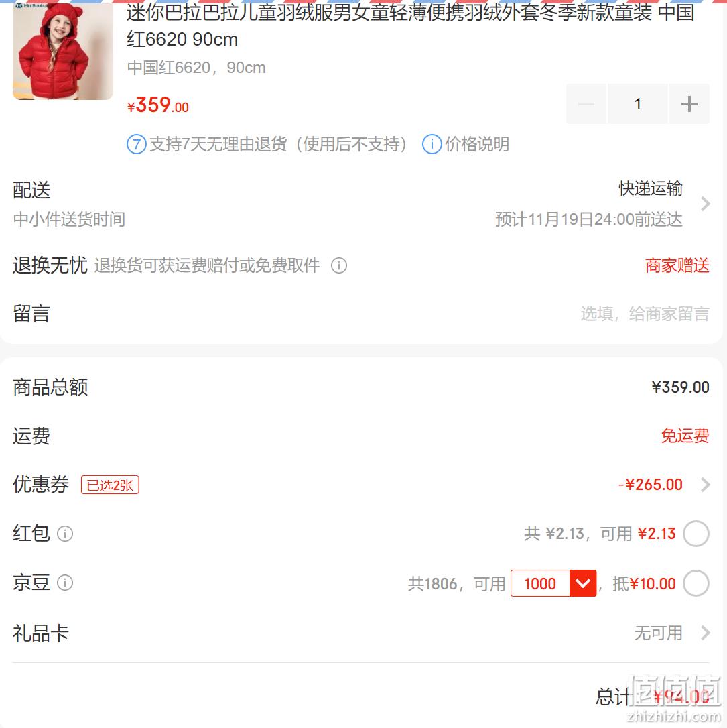View info icon beside return shipping description
727x728 pixels.
click(x=338, y=265)
